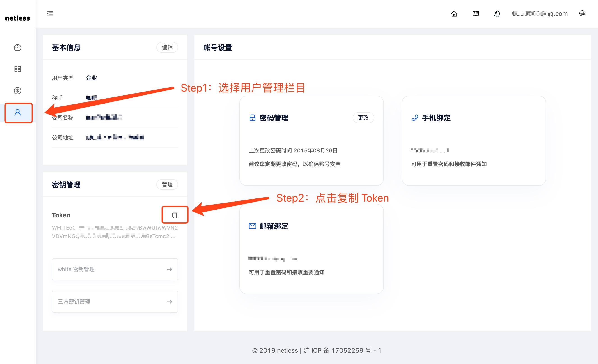The image size is (598, 364).
Task: Open the billing dollar icon in sidebar
Action: 17,91
